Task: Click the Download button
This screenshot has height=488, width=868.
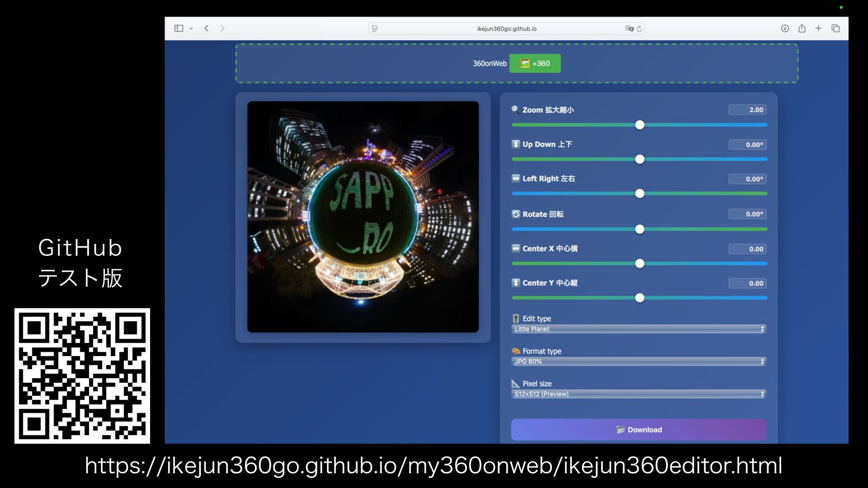Action: [x=638, y=430]
